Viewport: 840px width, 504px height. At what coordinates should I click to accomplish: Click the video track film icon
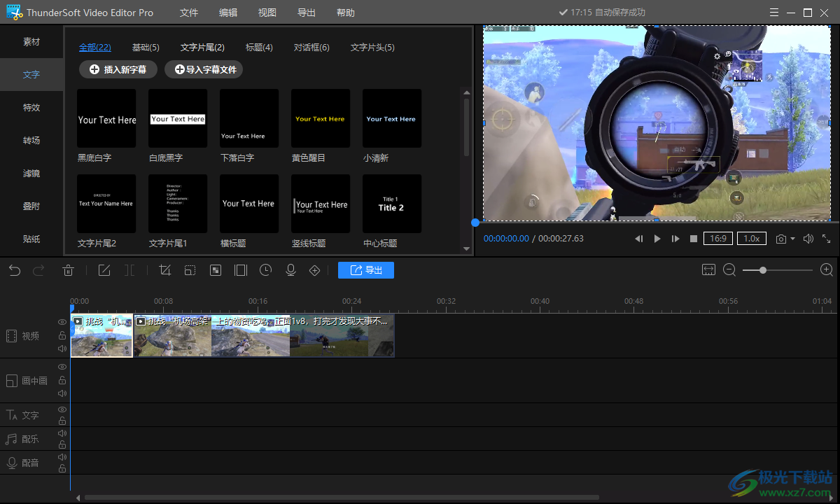coord(11,336)
